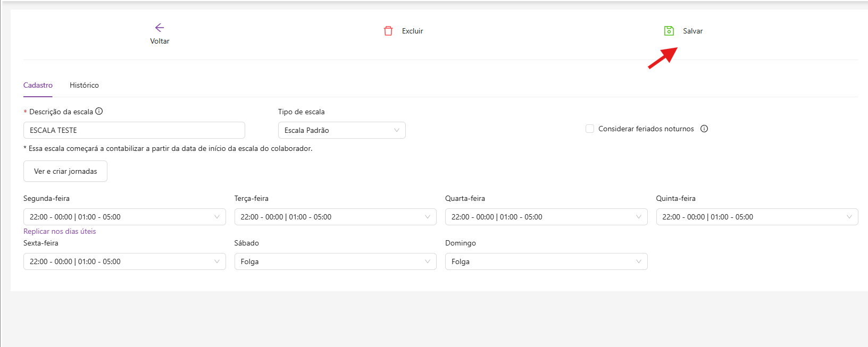Screen dimensions: 868x347
Task: Open the Quinta-feira schedule dropdown
Action: click(757, 217)
